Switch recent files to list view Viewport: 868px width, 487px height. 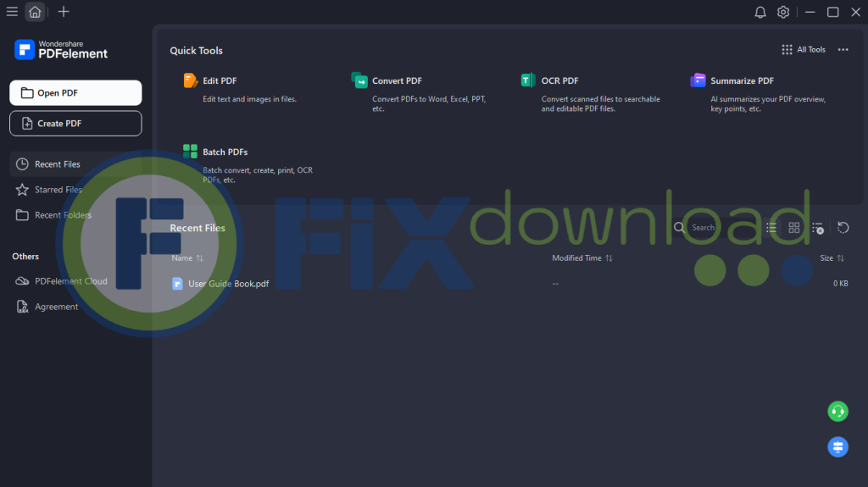(771, 228)
